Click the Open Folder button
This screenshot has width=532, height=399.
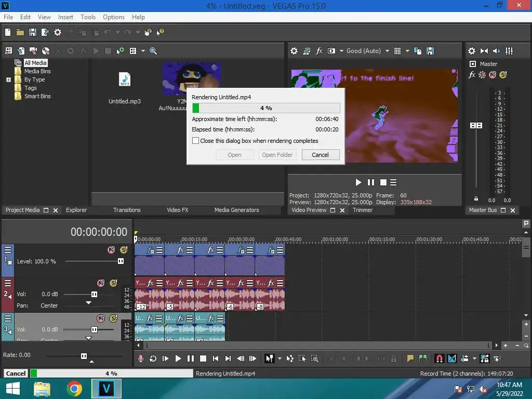coord(277,155)
